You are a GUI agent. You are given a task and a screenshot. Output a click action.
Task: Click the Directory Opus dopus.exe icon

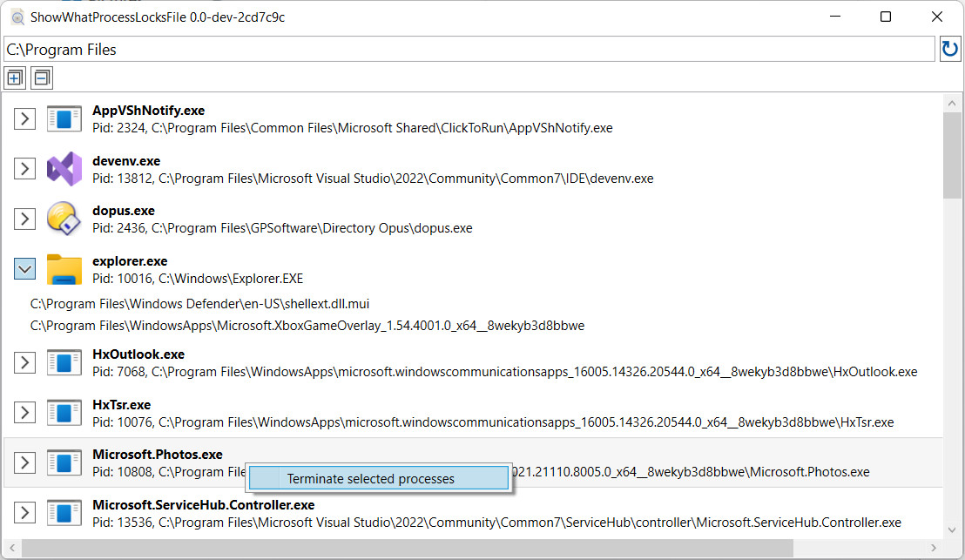64,219
